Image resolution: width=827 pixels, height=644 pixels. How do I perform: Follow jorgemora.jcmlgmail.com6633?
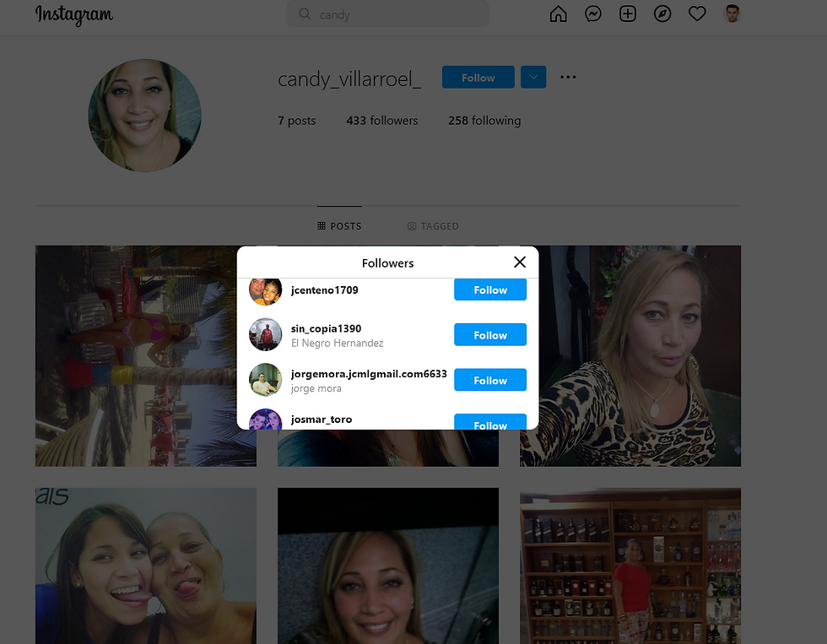tap(490, 381)
